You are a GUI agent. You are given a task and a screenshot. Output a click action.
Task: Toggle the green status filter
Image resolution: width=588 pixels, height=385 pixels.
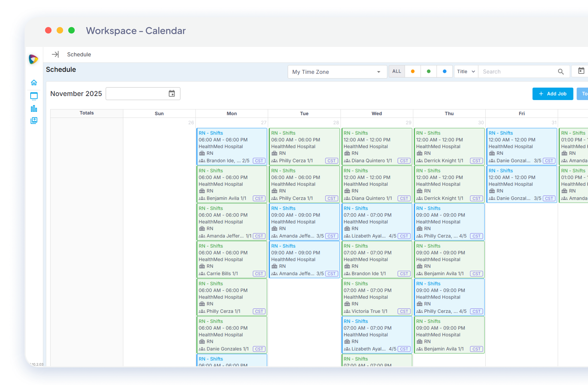coord(429,71)
